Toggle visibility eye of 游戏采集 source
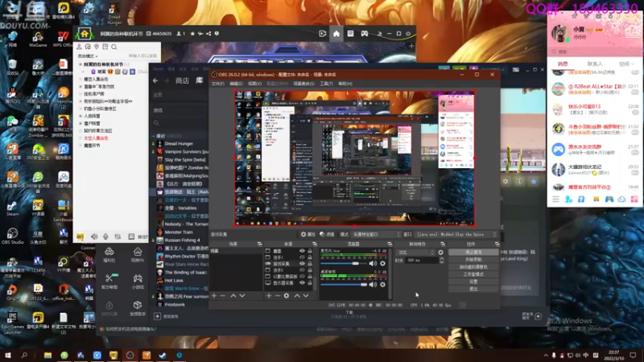This screenshot has height=362, width=644. click(x=303, y=264)
